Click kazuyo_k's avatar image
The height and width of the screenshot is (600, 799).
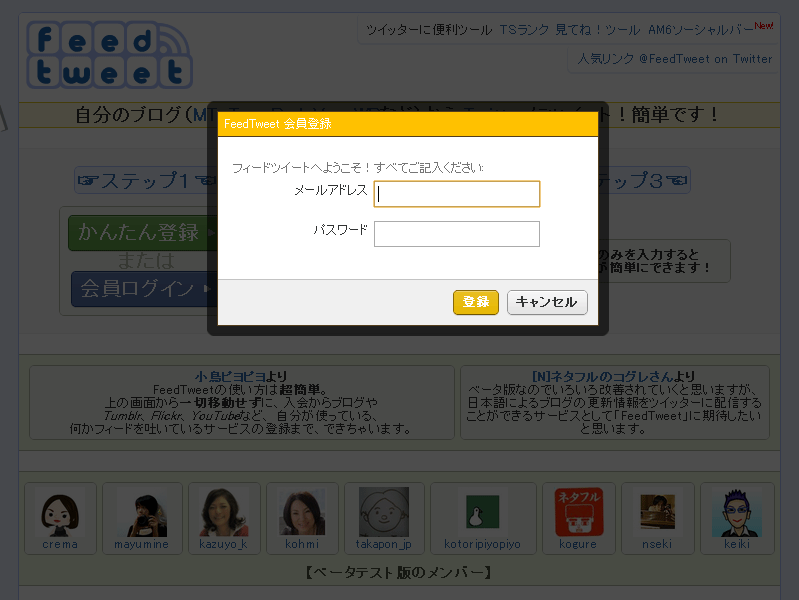tap(224, 513)
